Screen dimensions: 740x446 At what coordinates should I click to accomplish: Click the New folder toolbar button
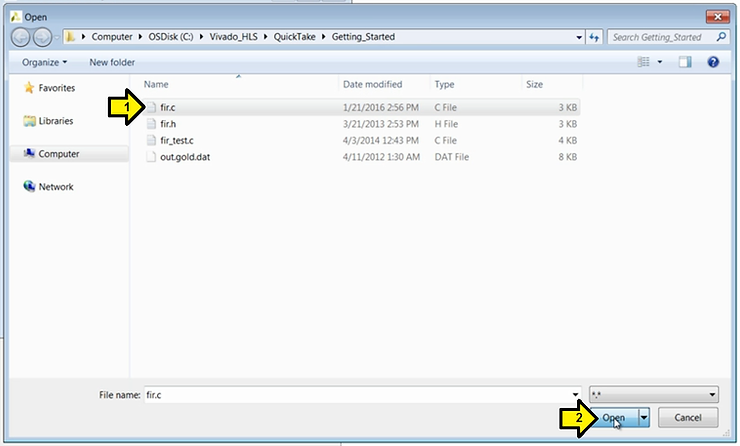(x=112, y=62)
